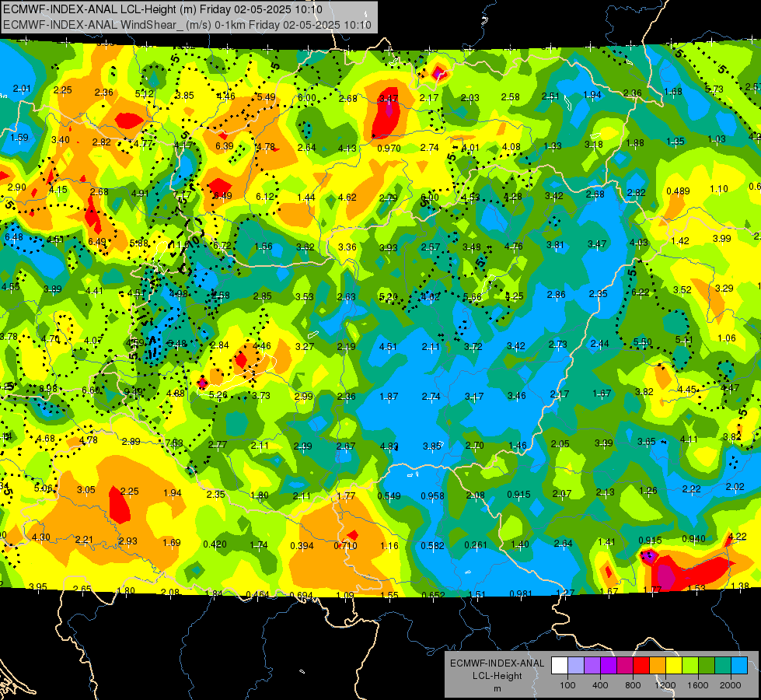This screenshot has width=761, height=700.
Task: Click the wind shear value 0.652
Action: tap(433, 595)
